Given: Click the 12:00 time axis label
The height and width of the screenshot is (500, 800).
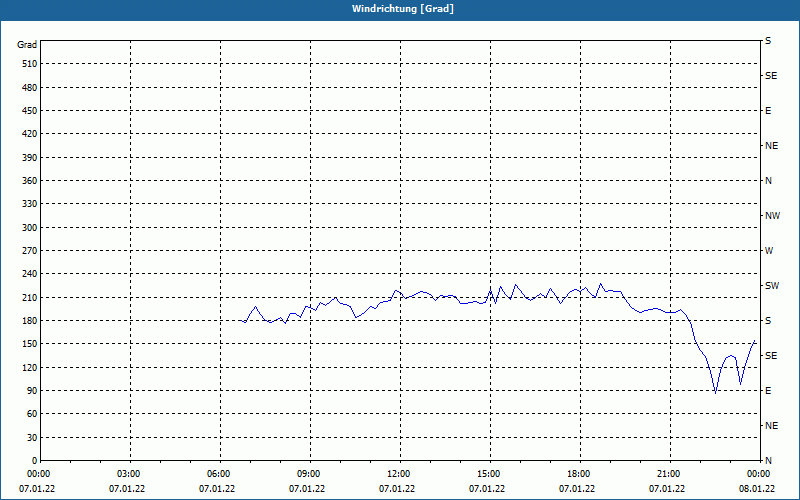Looking at the screenshot, I should point(399,474).
